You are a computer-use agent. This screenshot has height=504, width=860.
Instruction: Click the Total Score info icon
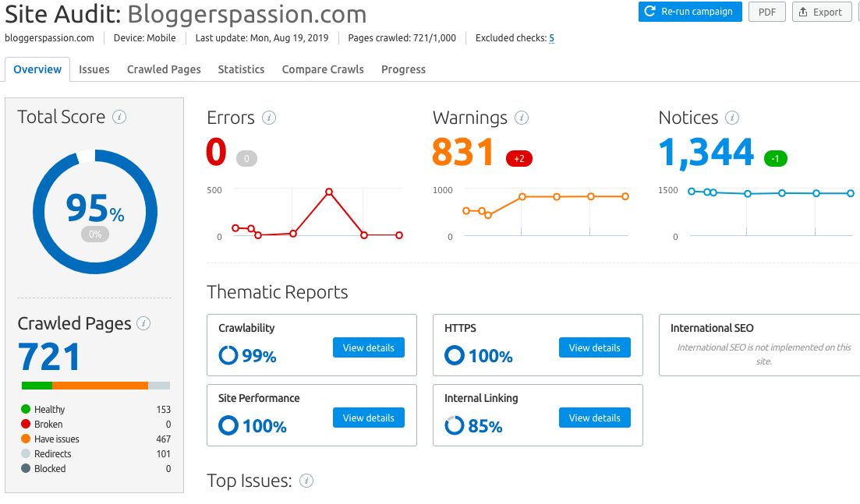click(119, 117)
